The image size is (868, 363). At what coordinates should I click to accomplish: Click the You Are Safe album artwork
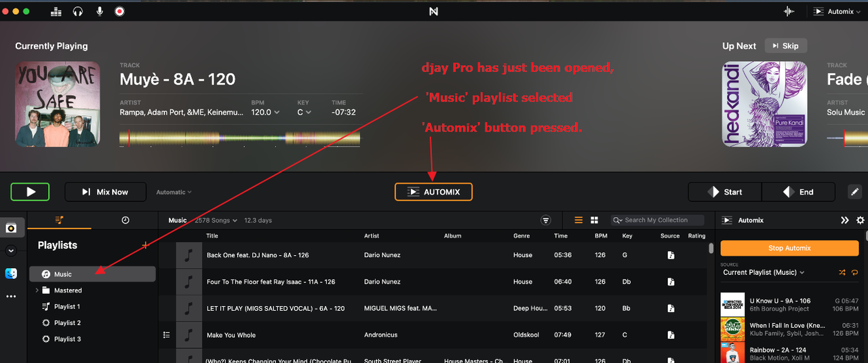(x=58, y=104)
